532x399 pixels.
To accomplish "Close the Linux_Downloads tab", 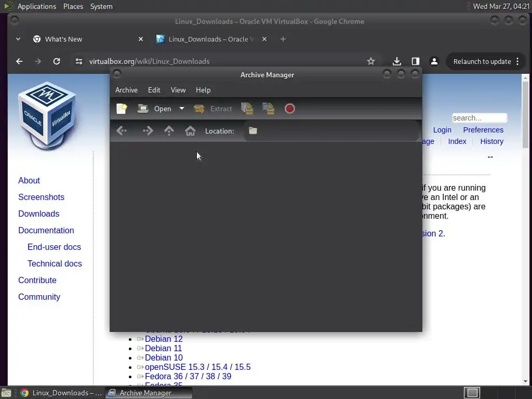I will click(264, 39).
